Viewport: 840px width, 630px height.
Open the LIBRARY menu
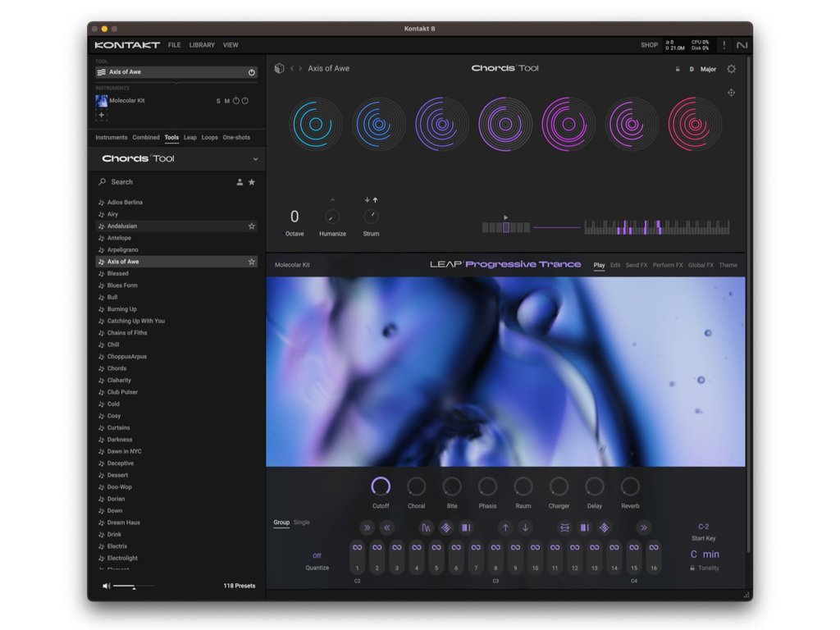[x=202, y=45]
